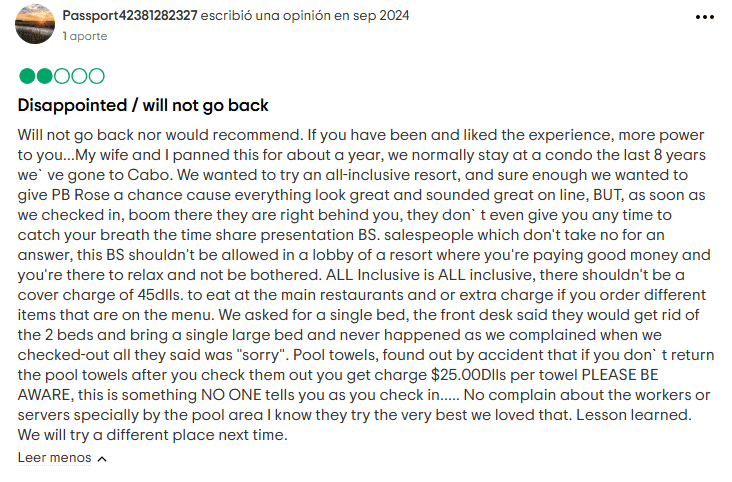Click the reviewer's sunset profile avatar

point(35,24)
